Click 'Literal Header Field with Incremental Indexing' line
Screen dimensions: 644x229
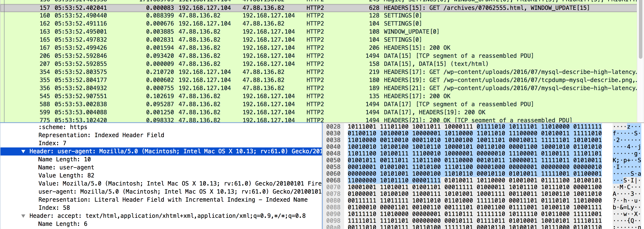173,200
